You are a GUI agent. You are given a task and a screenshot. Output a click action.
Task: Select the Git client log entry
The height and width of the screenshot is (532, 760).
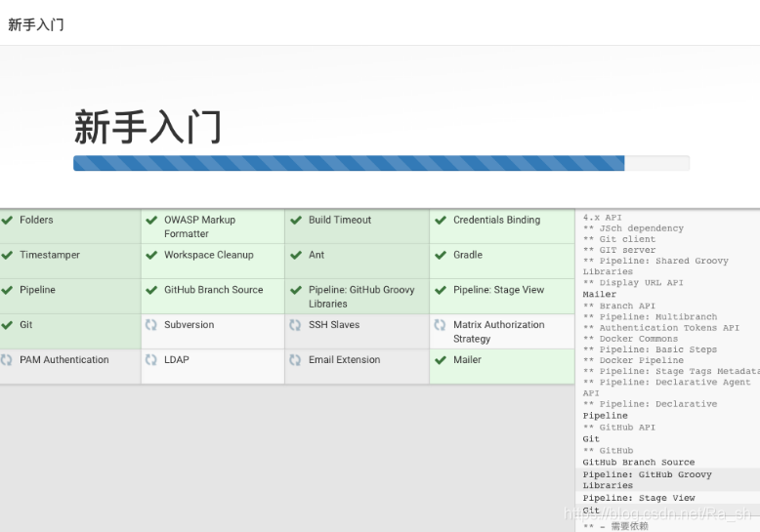tap(619, 239)
